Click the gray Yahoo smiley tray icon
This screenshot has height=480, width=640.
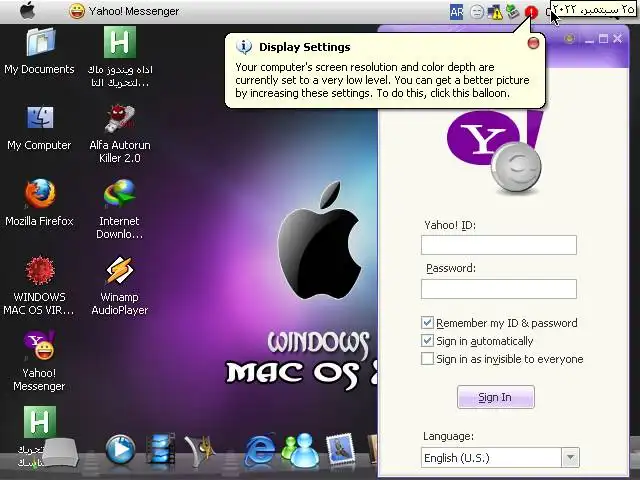(x=477, y=12)
